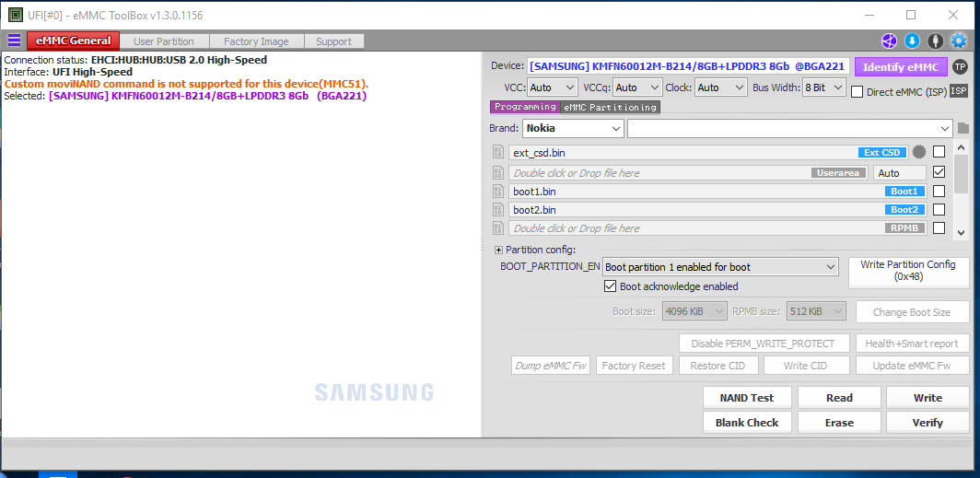
Task: Switch to the Factory Image tab
Action: pyautogui.click(x=256, y=41)
